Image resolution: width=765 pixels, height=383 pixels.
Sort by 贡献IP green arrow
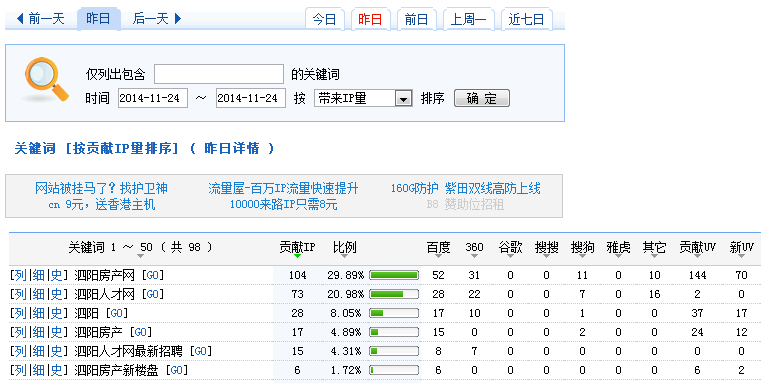[x=297, y=256]
